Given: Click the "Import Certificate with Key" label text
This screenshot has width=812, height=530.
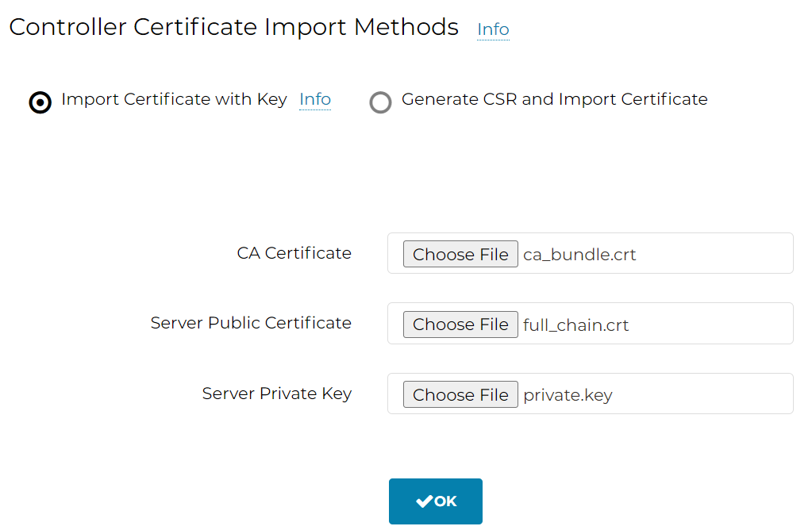Looking at the screenshot, I should point(174,99).
